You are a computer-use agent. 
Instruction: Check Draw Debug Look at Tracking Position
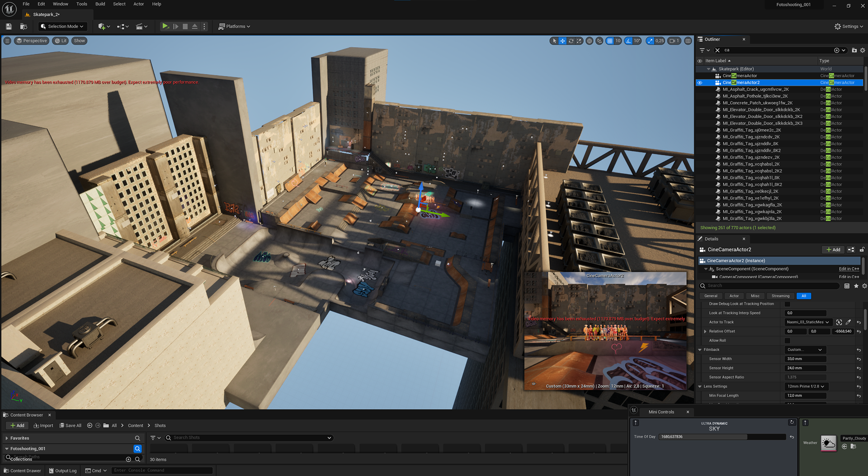click(x=788, y=304)
